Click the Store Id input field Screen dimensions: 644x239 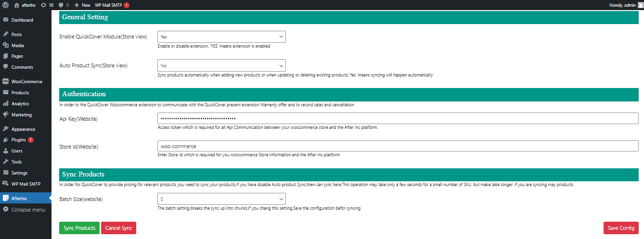pos(398,146)
